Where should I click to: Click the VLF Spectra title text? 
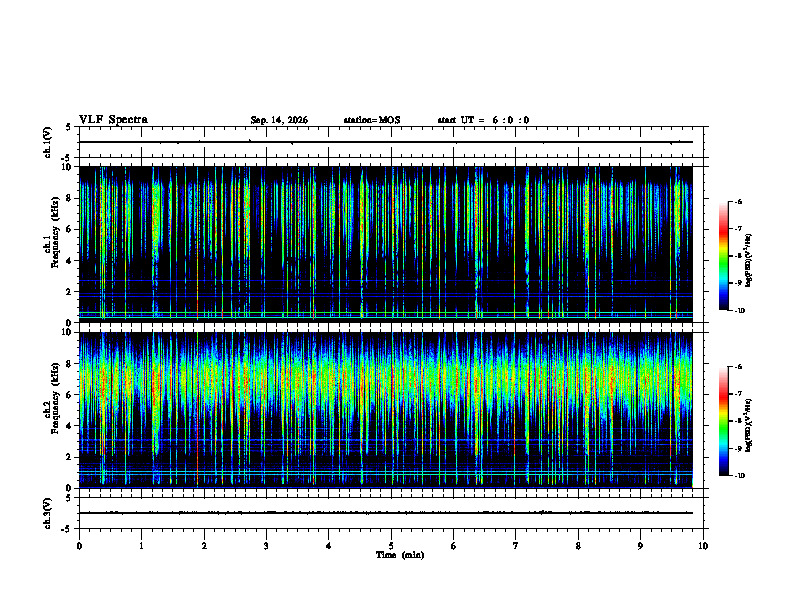(113, 120)
